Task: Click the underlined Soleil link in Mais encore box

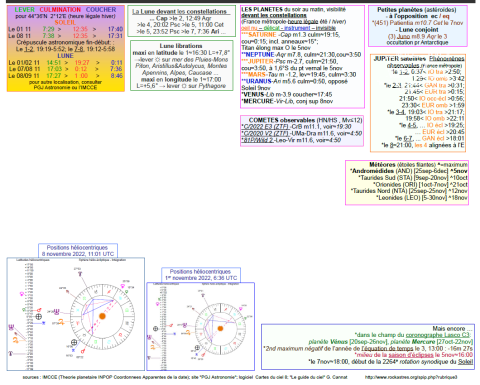Action: click(x=465, y=362)
